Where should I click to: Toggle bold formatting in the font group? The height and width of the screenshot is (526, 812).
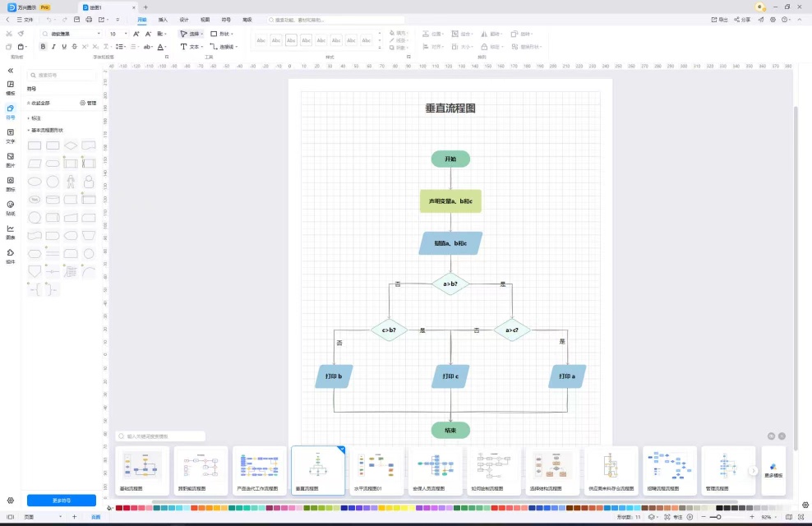43,47
